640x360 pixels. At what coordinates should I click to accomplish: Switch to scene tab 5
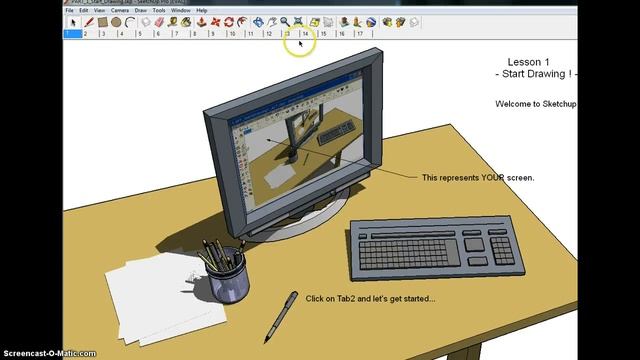(x=144, y=34)
